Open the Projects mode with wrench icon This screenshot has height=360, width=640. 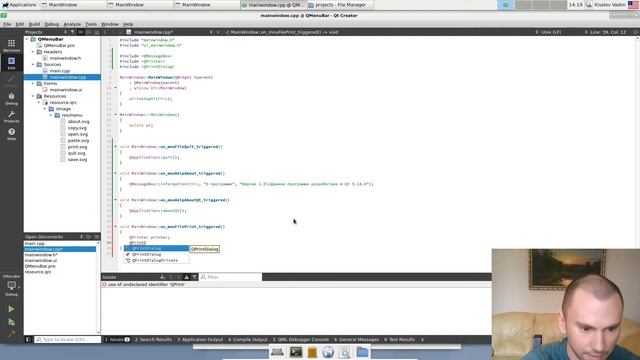point(11,116)
